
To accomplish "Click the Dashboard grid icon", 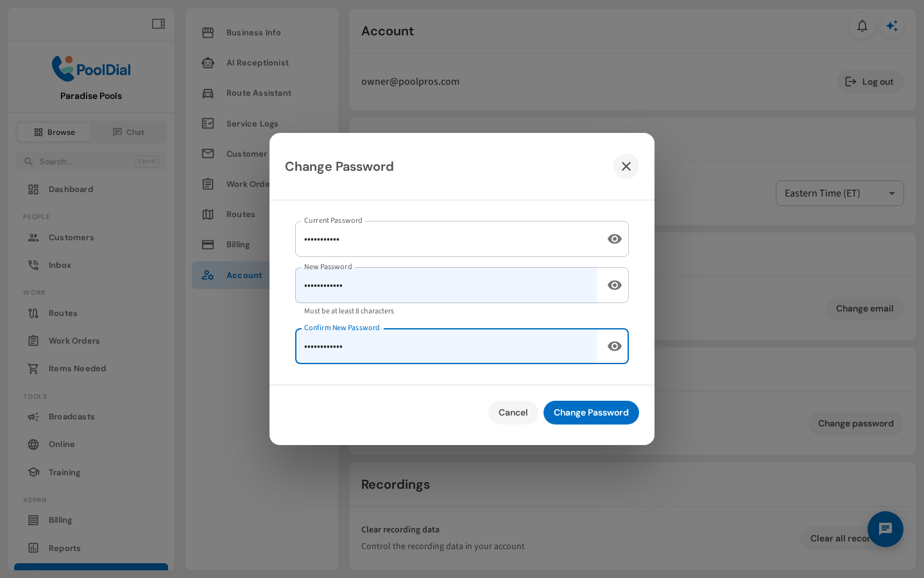I will [x=33, y=189].
